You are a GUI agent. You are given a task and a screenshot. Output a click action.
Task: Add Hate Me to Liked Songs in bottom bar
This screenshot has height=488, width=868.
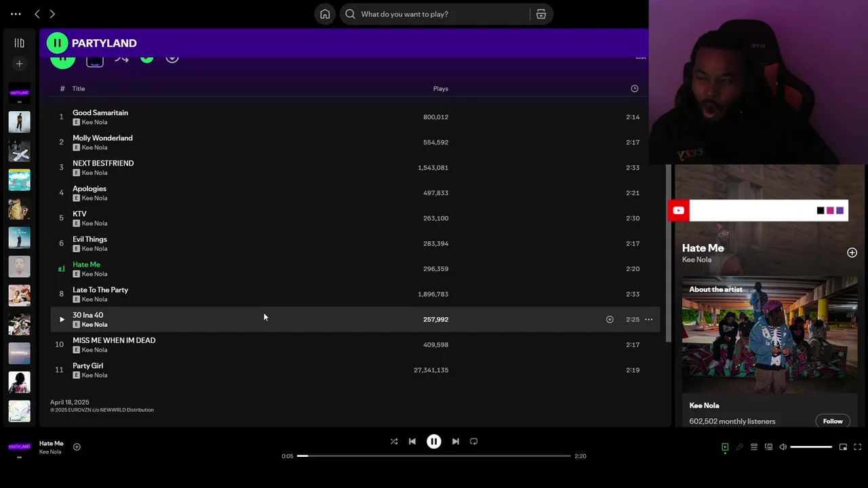pos(77,447)
